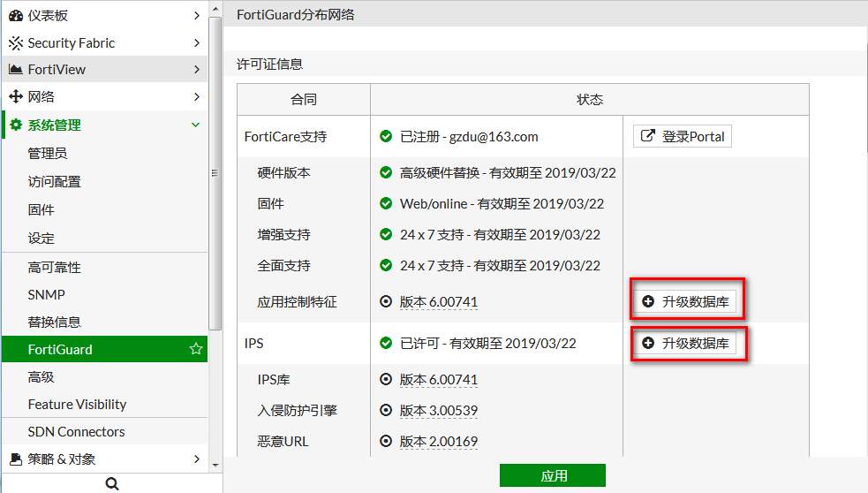The width and height of the screenshot is (868, 493).
Task: Open the 管理员 menu item
Action: click(48, 153)
